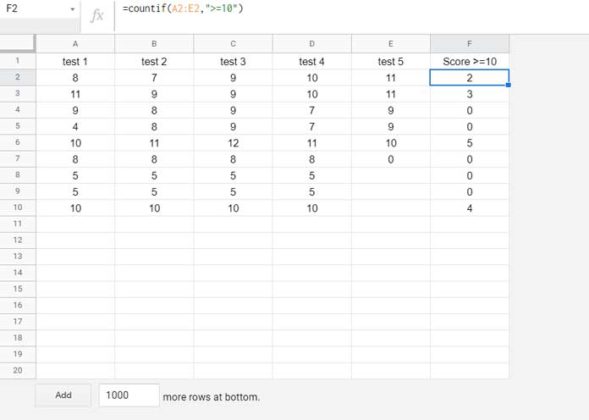The image size is (589, 420).
Task: Select column F header
Action: coord(470,44)
